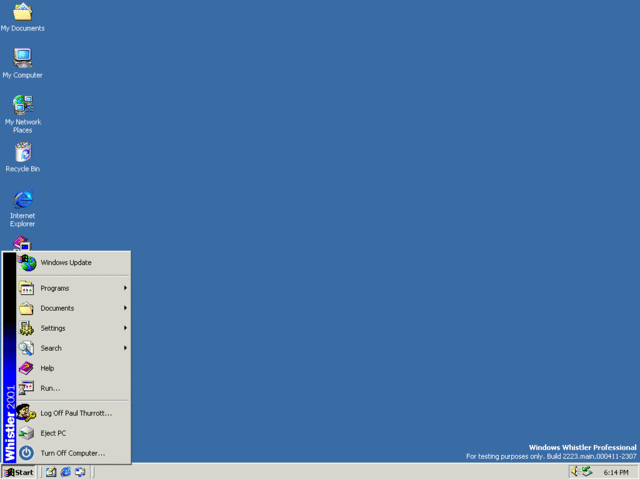The height and width of the screenshot is (480, 640).
Task: Select Turn Off Computer...
Action: click(x=73, y=453)
